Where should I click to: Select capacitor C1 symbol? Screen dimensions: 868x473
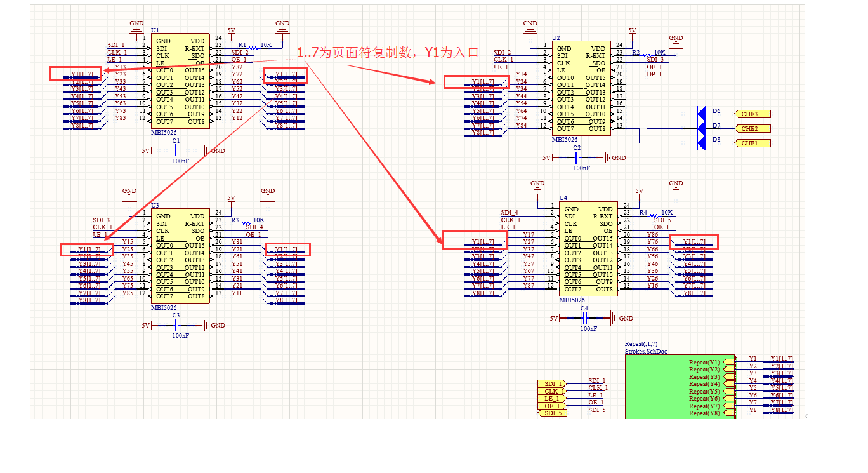(177, 150)
